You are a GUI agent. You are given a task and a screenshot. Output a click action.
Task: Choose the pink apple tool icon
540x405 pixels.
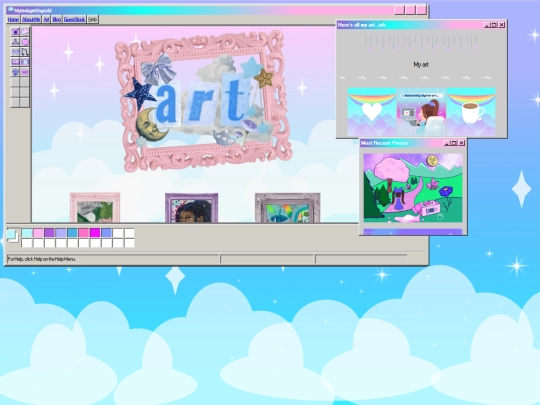25,42
